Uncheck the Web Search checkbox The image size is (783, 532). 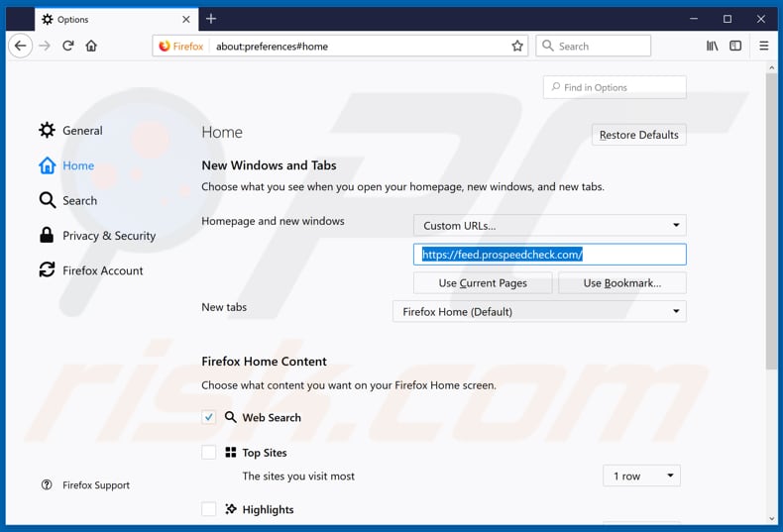(x=209, y=417)
